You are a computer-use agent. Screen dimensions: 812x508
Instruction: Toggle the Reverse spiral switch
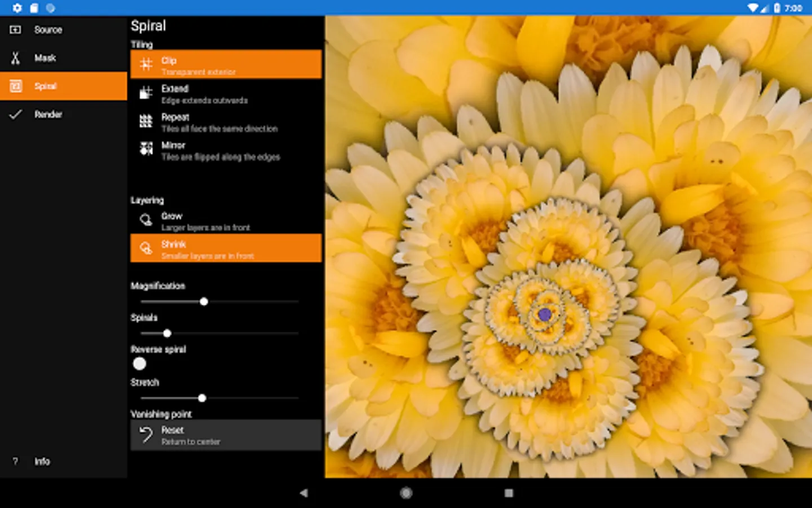140,364
